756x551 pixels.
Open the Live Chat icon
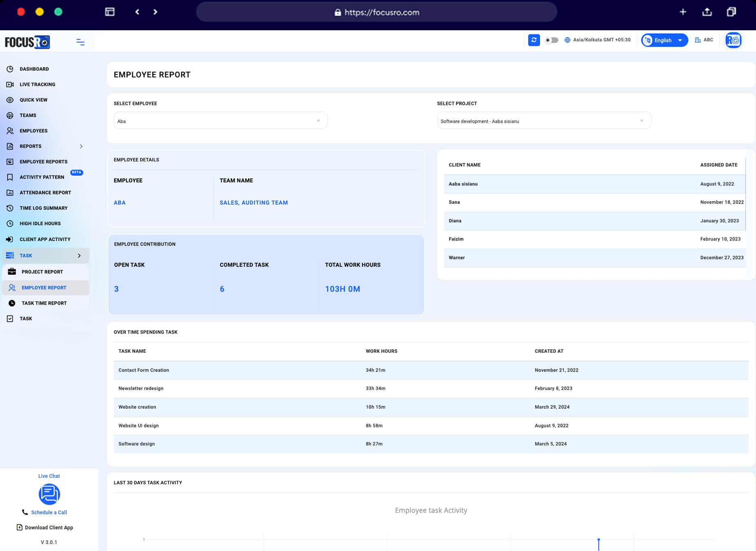pos(49,494)
